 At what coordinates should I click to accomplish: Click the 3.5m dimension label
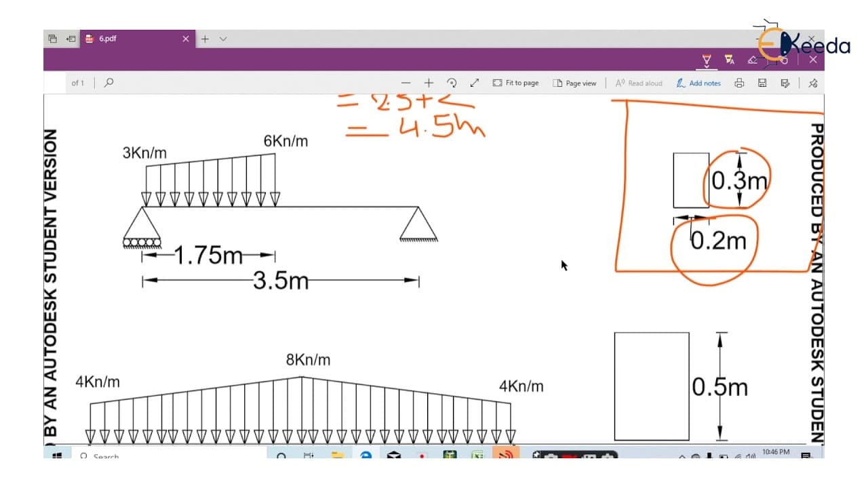(280, 280)
